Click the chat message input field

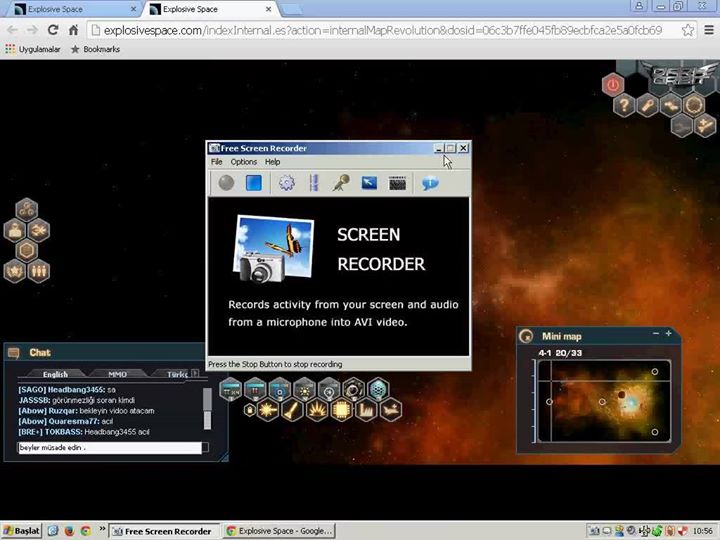point(110,448)
